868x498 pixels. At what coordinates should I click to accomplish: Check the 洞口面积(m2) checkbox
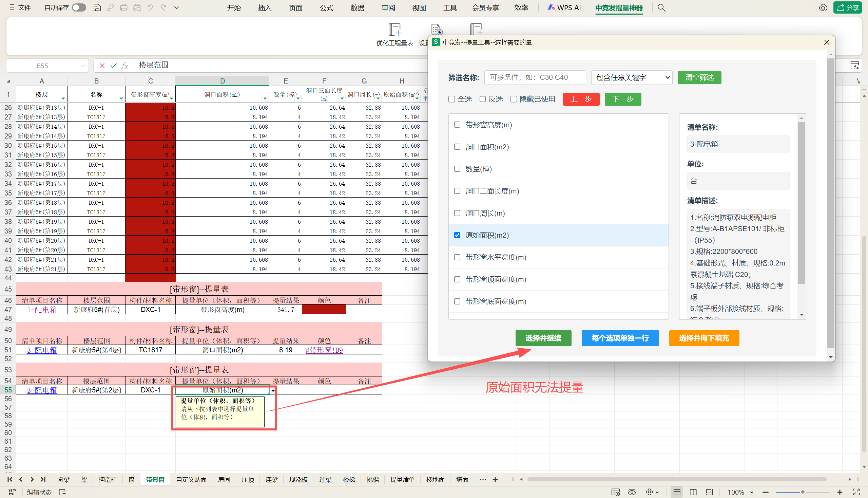457,147
